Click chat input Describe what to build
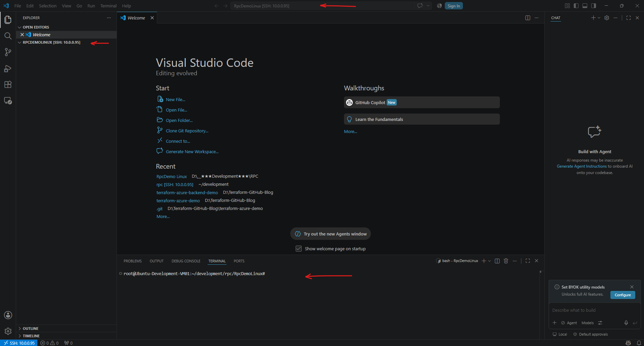This screenshot has height=346, width=644. [x=595, y=310]
